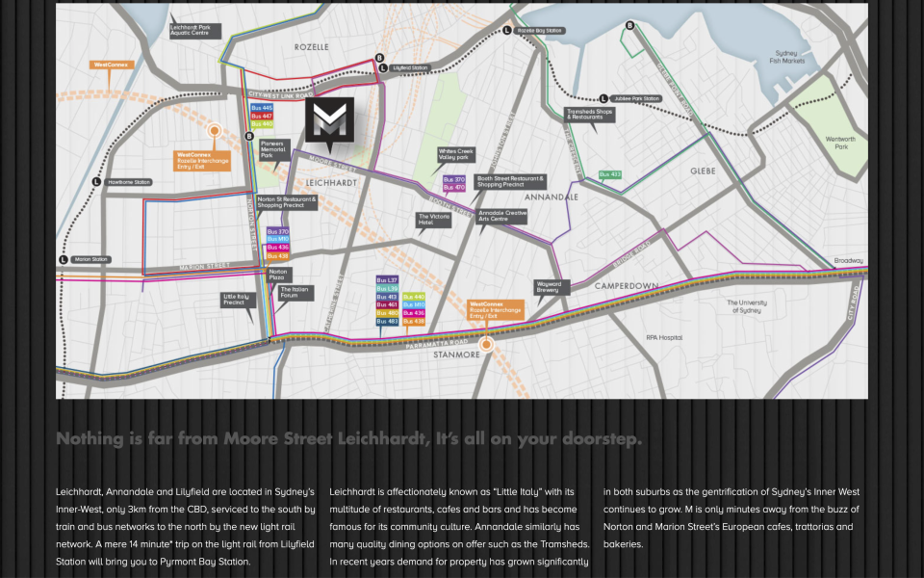Click the Wentworth Park label
This screenshot has width=924, height=578.
(x=841, y=144)
